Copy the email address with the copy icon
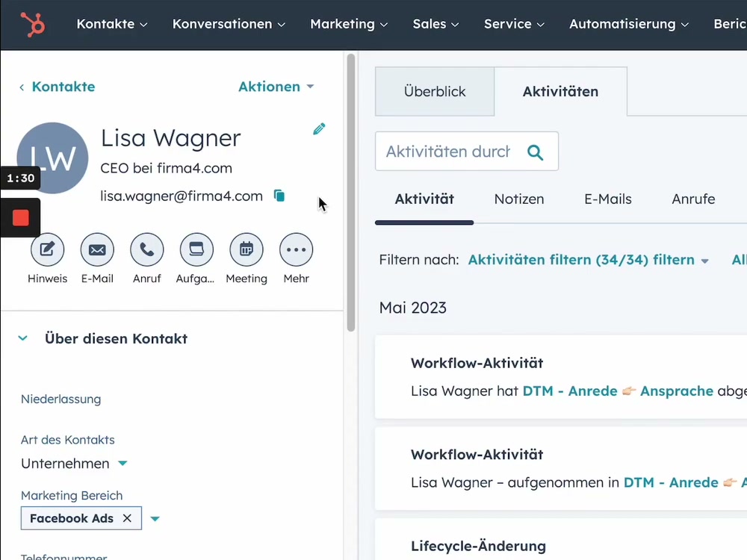The image size is (747, 560). 279,196
